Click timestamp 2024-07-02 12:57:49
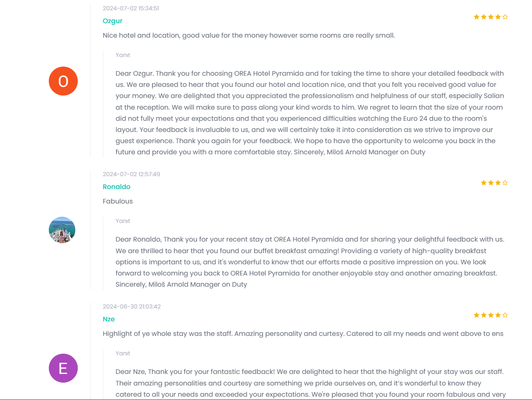 click(x=131, y=174)
